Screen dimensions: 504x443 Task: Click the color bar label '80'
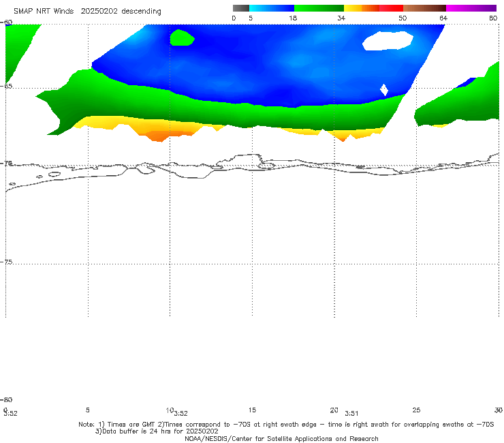point(493,18)
